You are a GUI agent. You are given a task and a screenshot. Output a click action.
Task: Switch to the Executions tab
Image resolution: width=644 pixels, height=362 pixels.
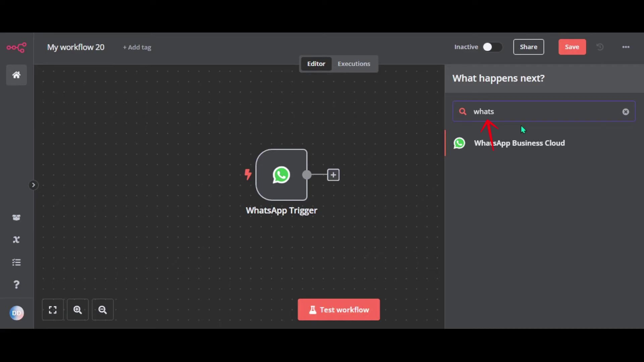(x=354, y=64)
